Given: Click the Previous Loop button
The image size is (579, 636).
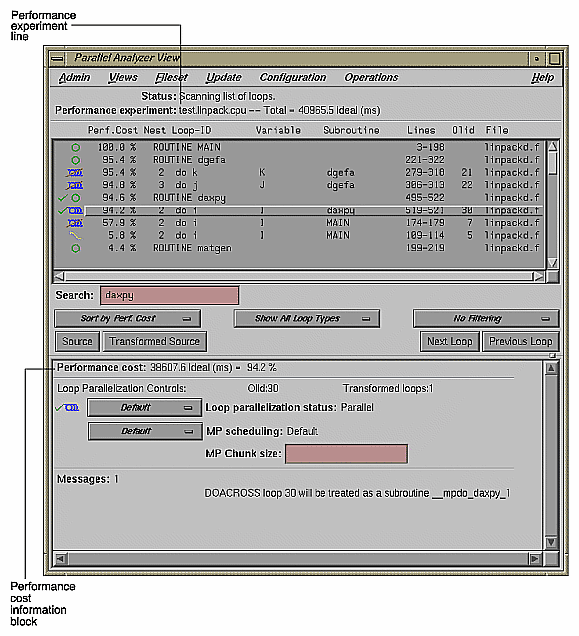Looking at the screenshot, I should pyautogui.click(x=521, y=342).
